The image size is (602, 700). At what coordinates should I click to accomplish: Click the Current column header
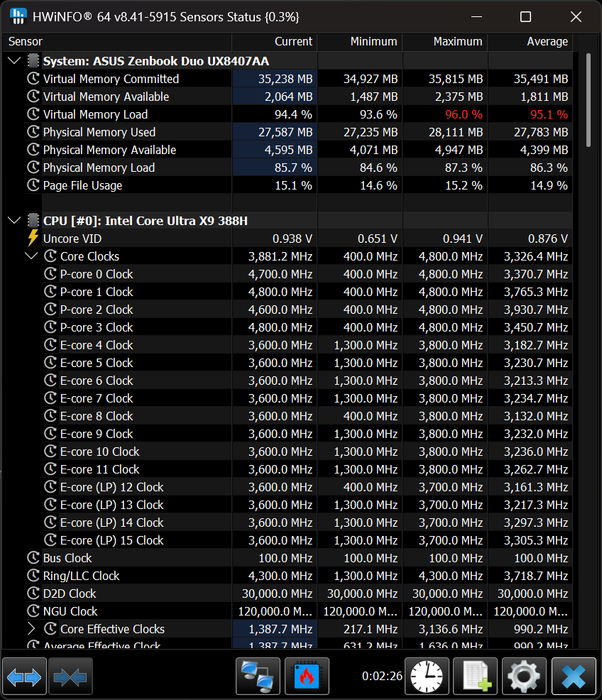(x=293, y=42)
